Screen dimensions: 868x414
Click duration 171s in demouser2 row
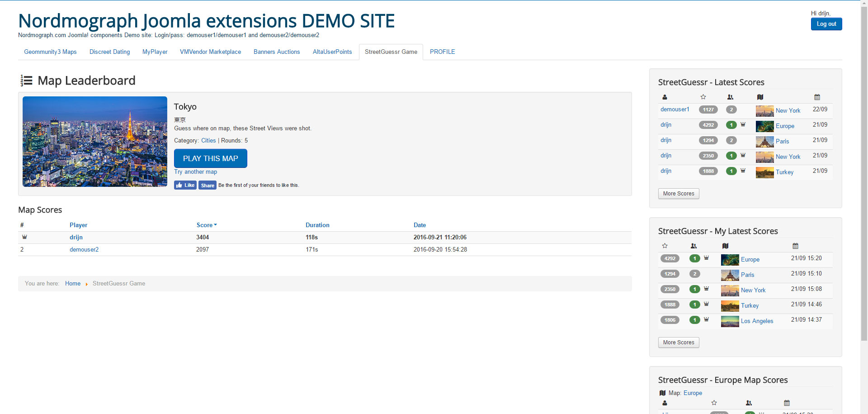(312, 249)
